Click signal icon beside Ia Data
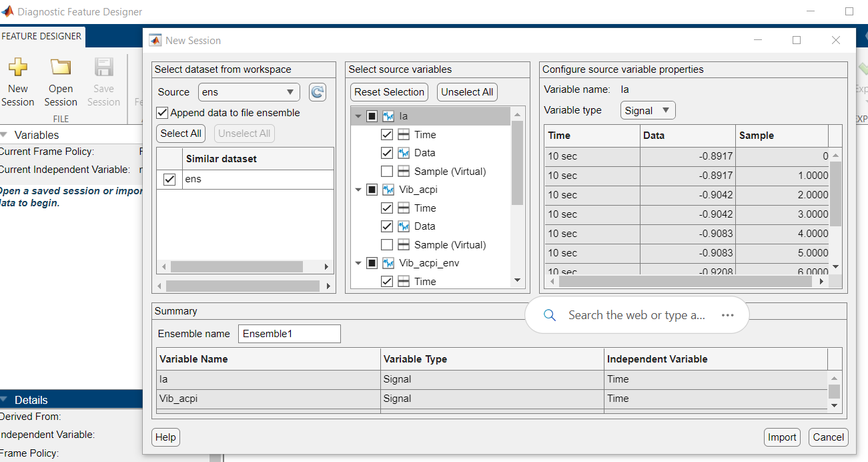Viewport: 868px width, 462px height. point(404,153)
